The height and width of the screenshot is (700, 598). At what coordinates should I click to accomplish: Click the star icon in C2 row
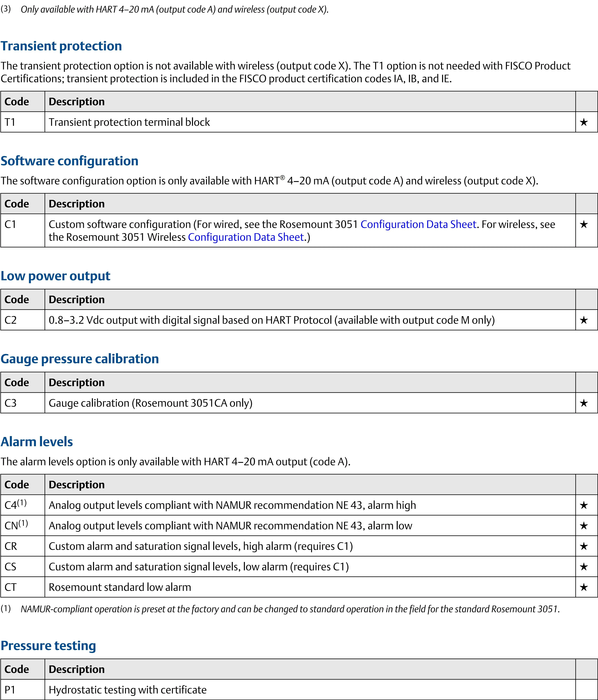point(583,320)
